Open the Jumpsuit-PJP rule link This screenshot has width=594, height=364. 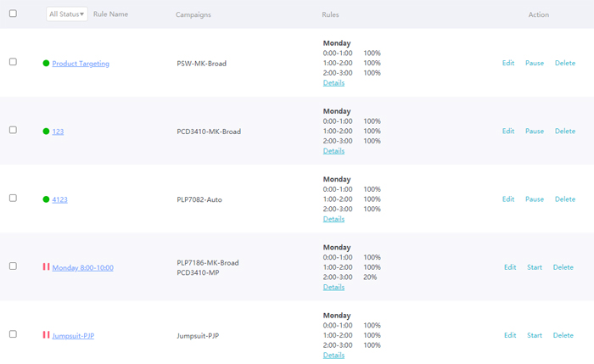pyautogui.click(x=73, y=336)
